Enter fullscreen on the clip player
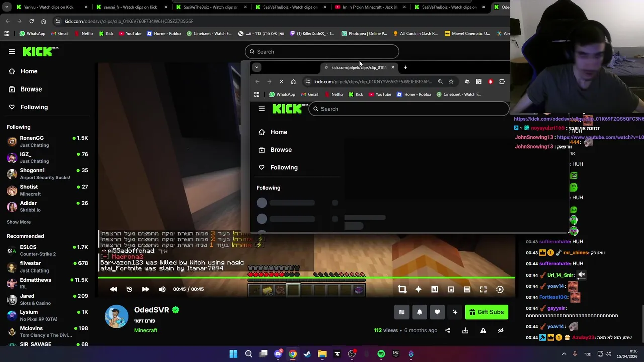The image size is (644, 362). coord(484,289)
